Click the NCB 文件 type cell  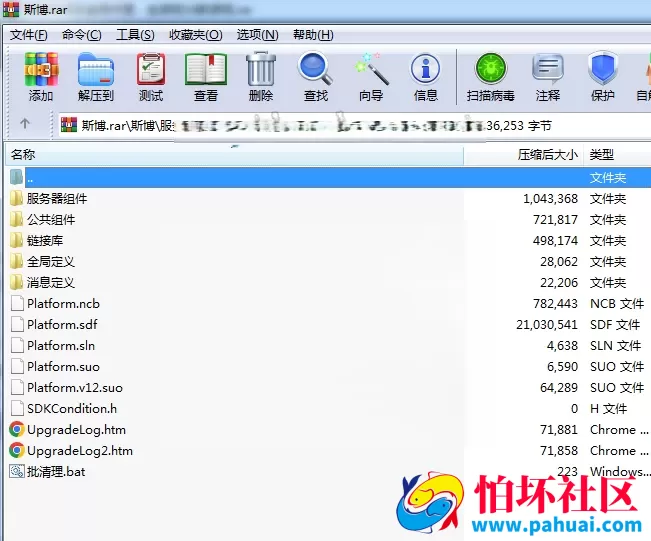click(x=617, y=304)
